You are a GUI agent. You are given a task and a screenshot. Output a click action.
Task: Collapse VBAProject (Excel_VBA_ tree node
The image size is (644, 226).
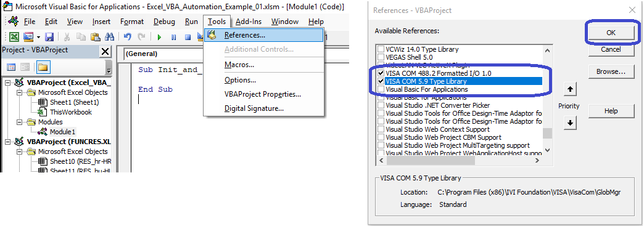[x=7, y=83]
